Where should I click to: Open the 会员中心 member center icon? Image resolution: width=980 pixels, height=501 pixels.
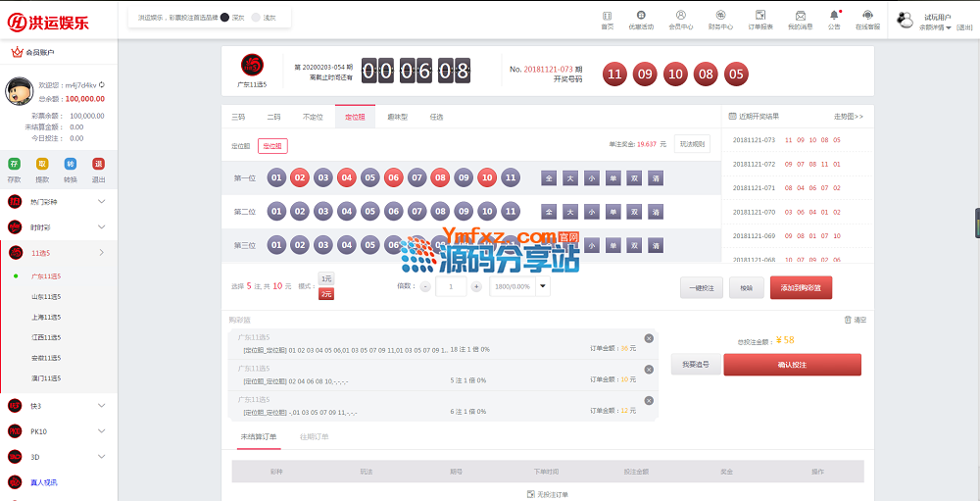pyautogui.click(x=680, y=17)
